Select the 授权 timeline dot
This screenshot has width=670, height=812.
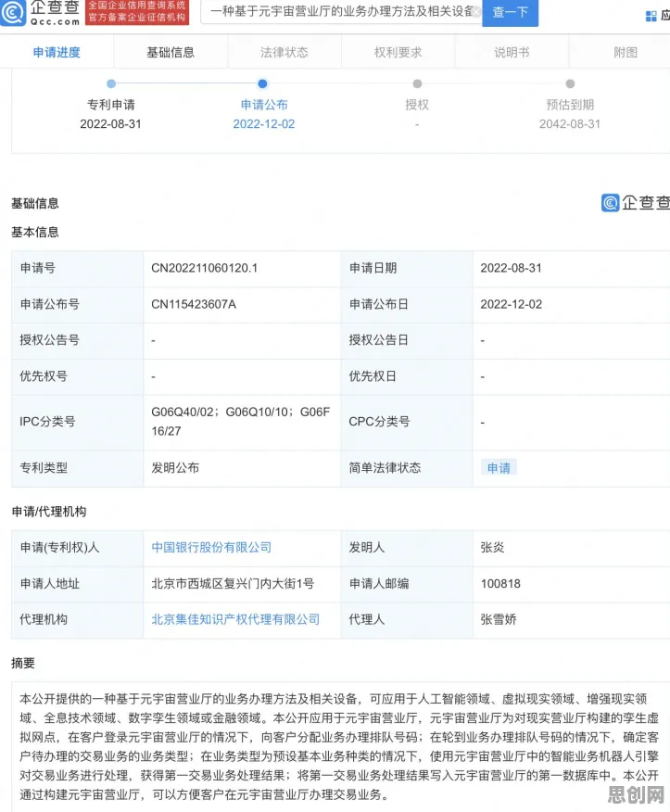pos(417,83)
